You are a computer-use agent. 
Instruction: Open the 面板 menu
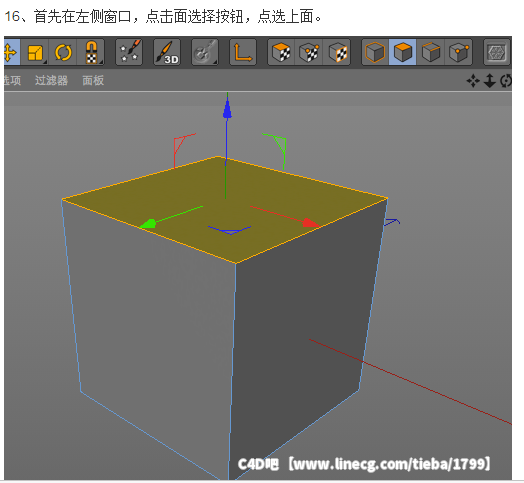click(x=93, y=80)
